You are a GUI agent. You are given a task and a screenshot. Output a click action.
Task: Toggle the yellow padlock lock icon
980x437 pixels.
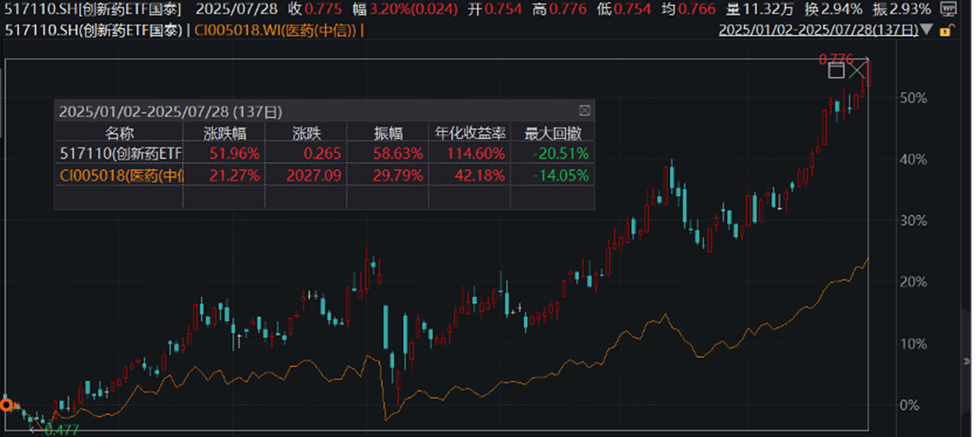click(946, 31)
